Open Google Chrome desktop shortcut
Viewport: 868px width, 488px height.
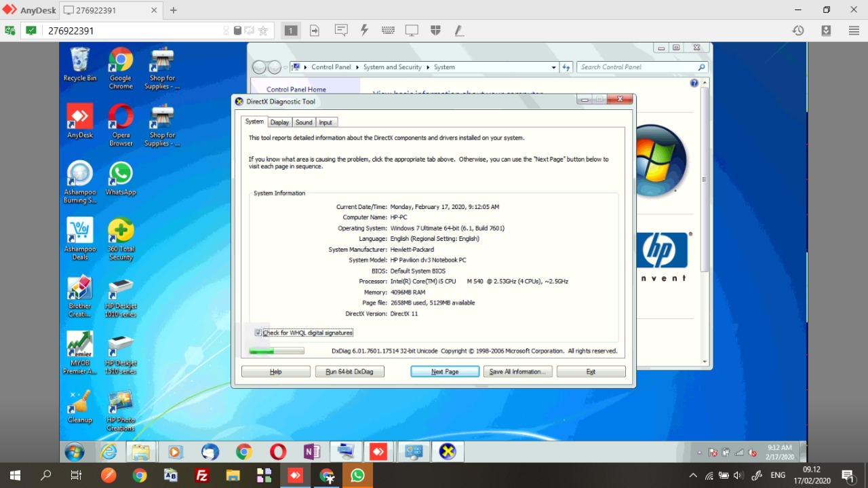(x=121, y=69)
